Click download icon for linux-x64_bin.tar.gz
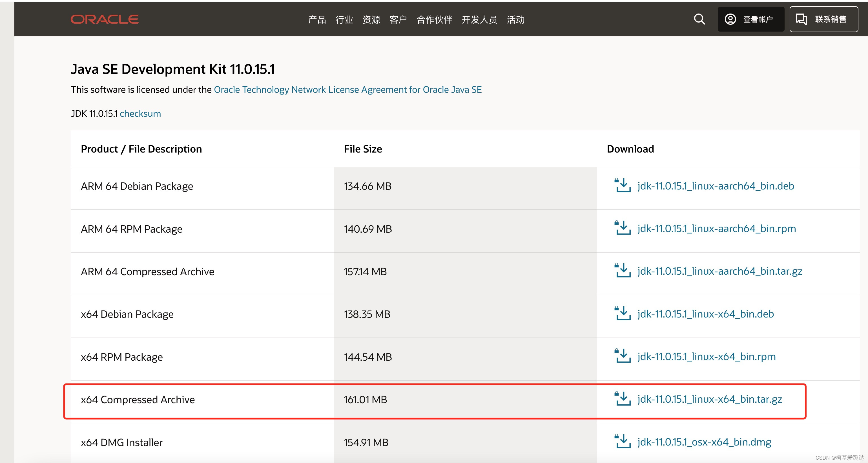The height and width of the screenshot is (463, 868). point(622,399)
